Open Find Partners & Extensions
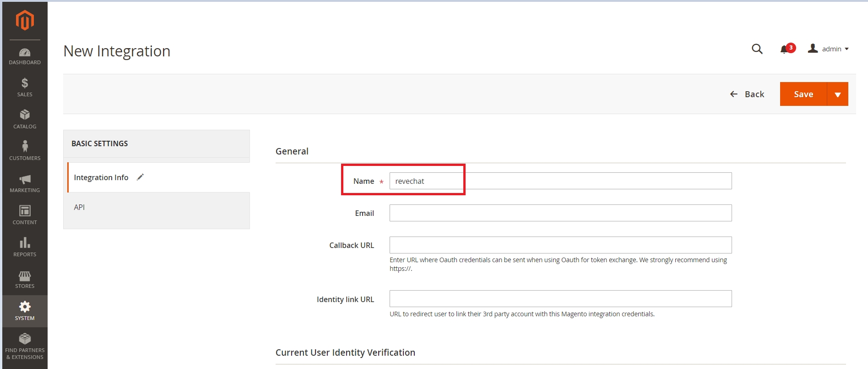Screen dimensions: 868x369 [x=25, y=346]
